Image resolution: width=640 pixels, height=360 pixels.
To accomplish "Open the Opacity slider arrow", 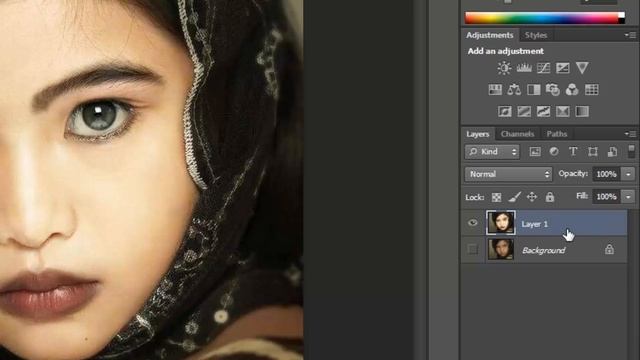I will click(628, 174).
